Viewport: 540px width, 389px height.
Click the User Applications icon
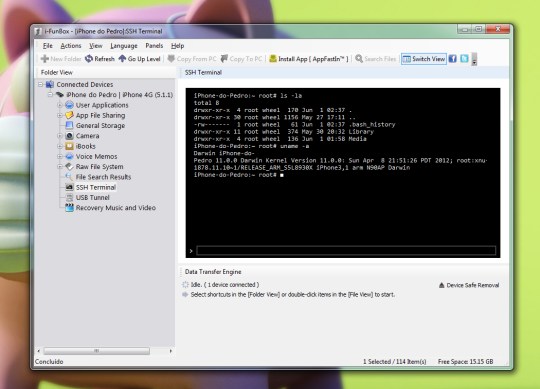coord(70,105)
